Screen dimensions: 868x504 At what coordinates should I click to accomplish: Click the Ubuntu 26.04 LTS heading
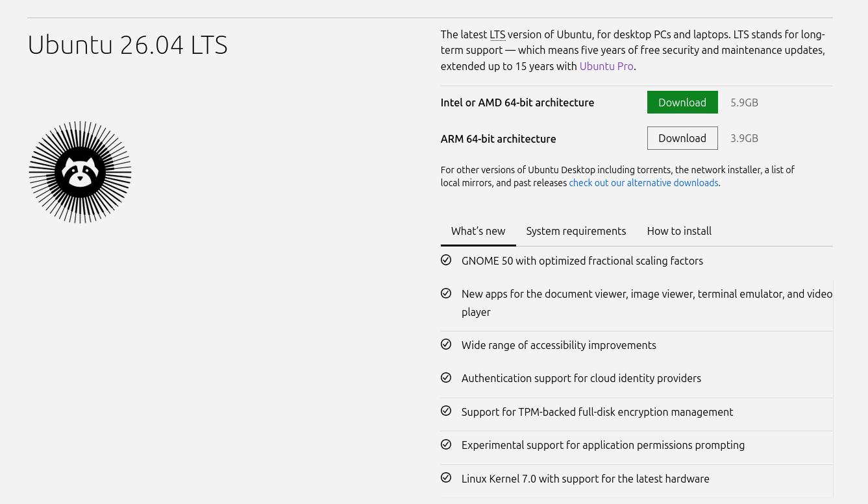pos(127,45)
